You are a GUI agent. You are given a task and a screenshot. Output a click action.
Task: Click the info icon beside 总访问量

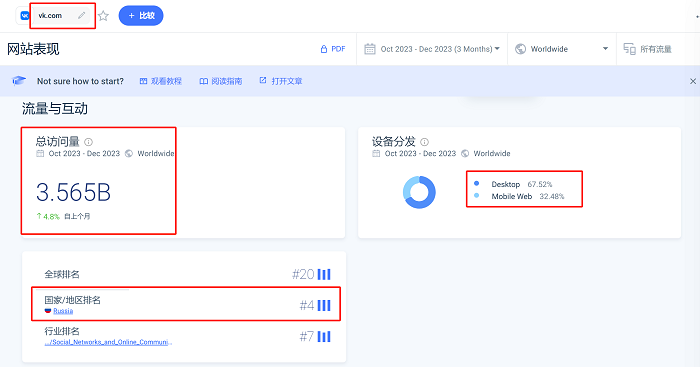[x=88, y=142]
